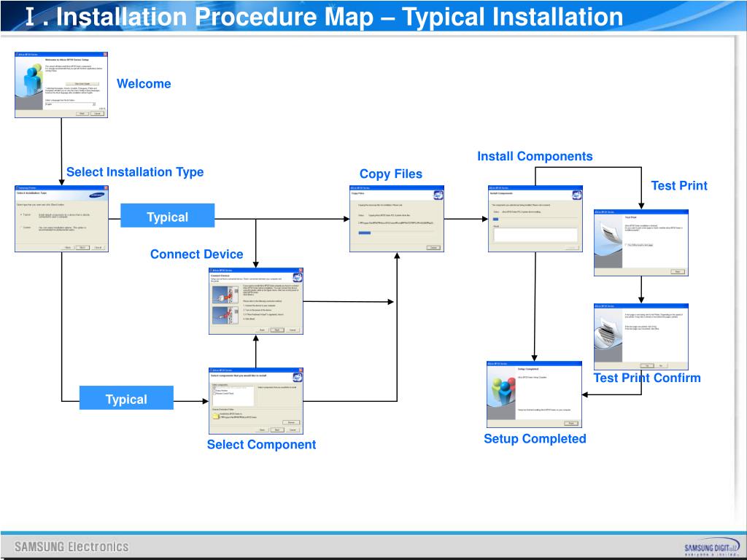Close the Welcome dialog with its X button
Screen dimensions: 747x560
point(105,54)
